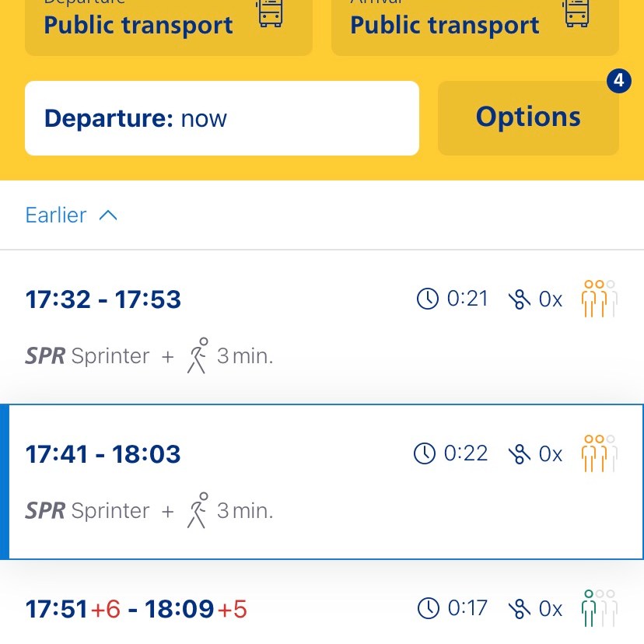Click walking icon on 17:32 trip

tap(198, 355)
